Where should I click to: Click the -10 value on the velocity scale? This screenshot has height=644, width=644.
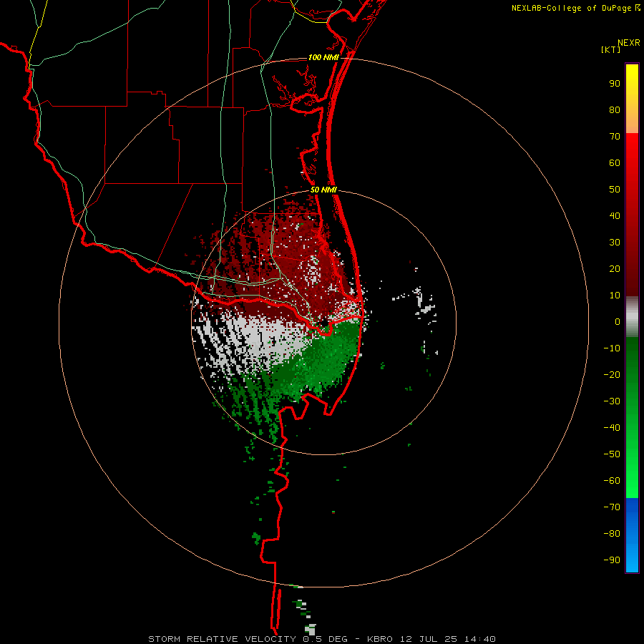(x=612, y=348)
